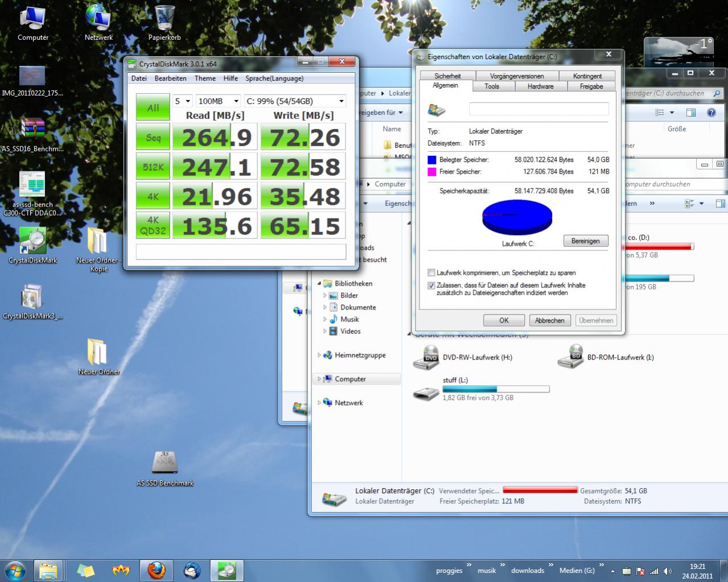Image resolution: width=728 pixels, height=582 pixels.
Task: Select the as-ssd-bench C300 screenshot file
Action: 32,193
